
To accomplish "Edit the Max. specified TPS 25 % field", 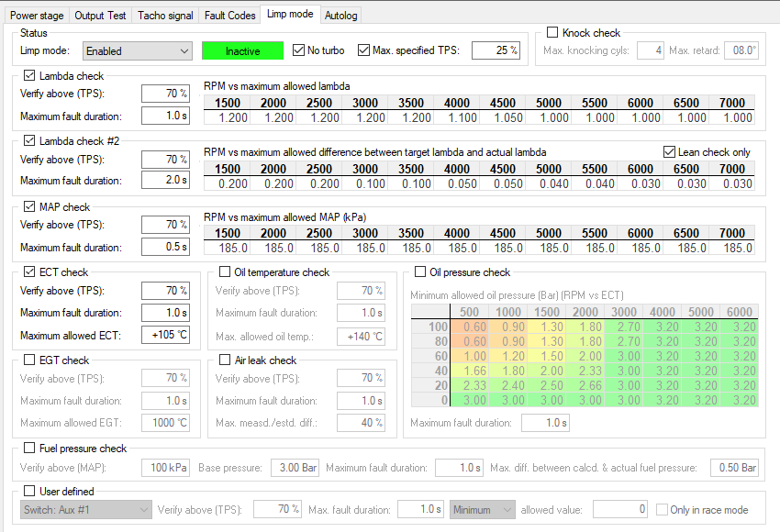I will pyautogui.click(x=496, y=50).
